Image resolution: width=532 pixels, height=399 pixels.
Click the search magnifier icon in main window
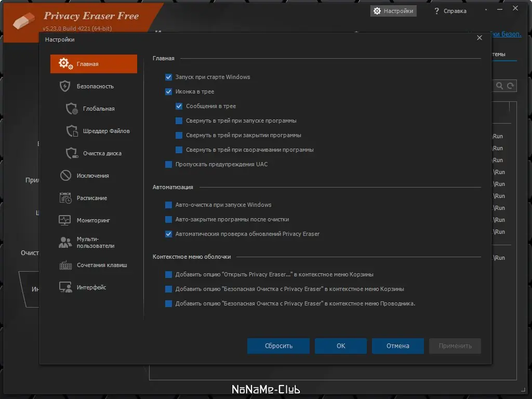pyautogui.click(x=499, y=86)
